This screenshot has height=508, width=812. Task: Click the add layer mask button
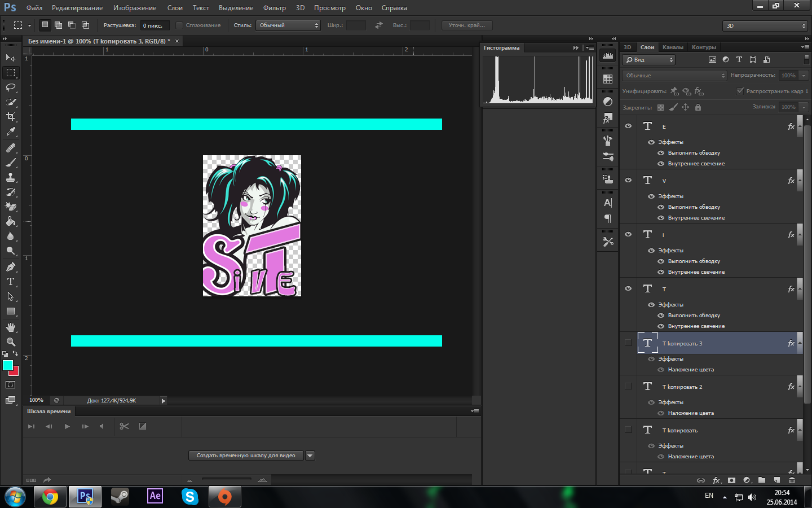pos(731,480)
